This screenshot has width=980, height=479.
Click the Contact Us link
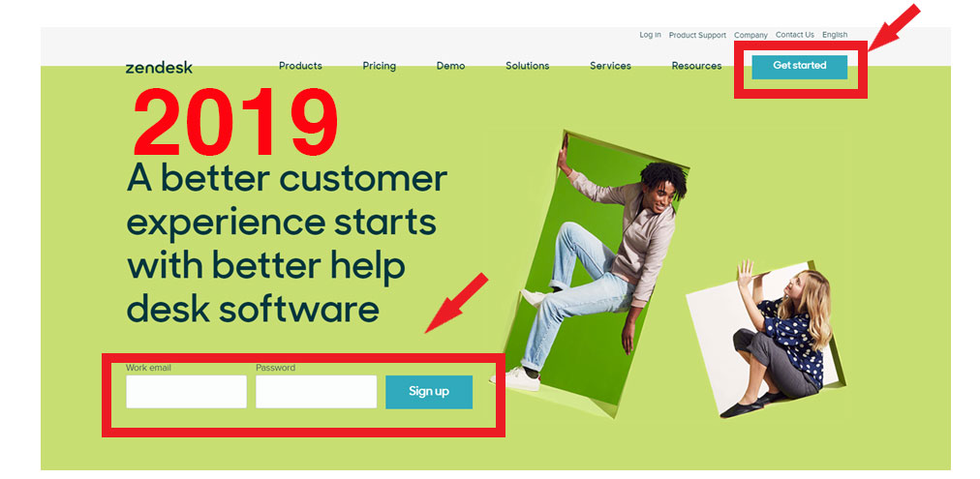click(x=795, y=35)
